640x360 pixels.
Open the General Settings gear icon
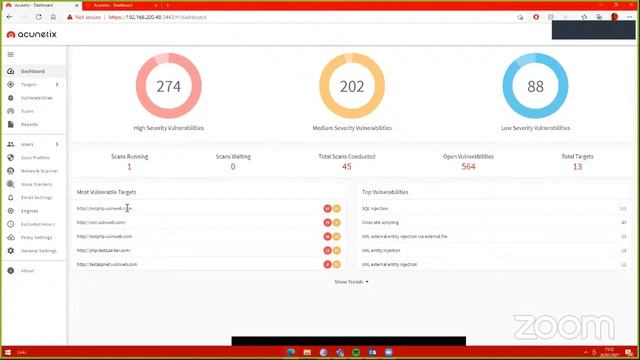[x=11, y=251]
